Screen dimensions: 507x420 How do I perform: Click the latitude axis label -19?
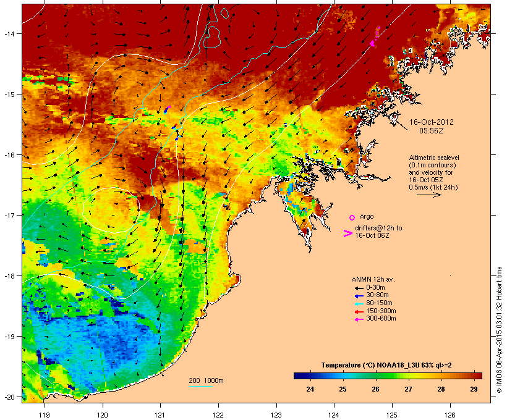[9, 337]
